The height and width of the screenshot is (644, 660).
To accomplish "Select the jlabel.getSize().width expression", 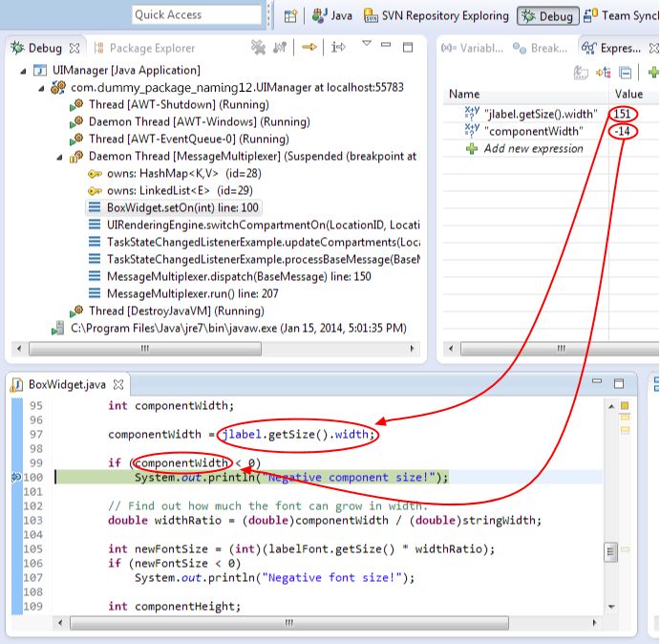I will point(541,114).
